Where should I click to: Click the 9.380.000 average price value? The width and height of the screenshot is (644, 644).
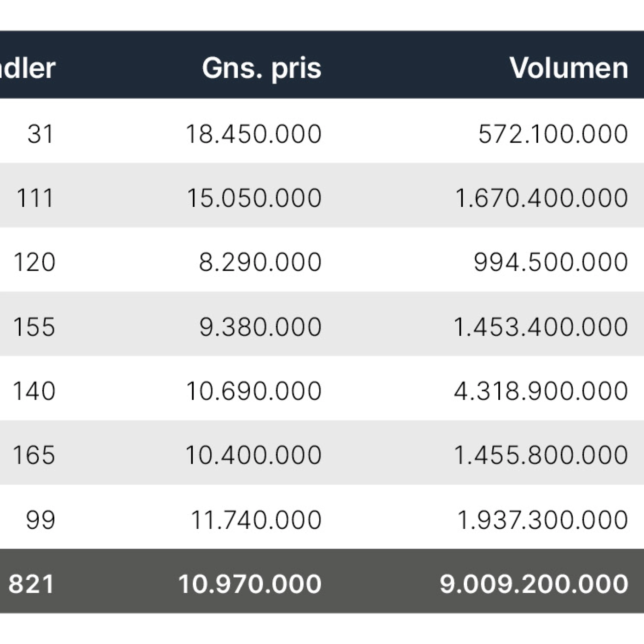pyautogui.click(x=260, y=326)
